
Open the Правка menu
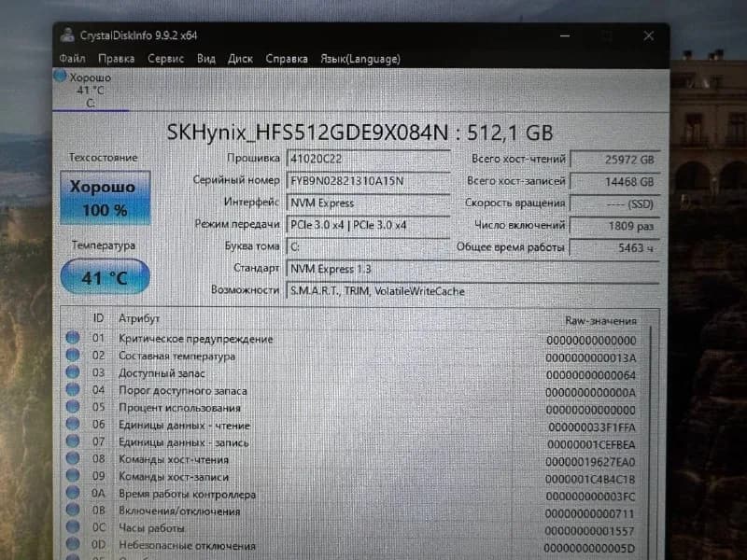pyautogui.click(x=116, y=59)
